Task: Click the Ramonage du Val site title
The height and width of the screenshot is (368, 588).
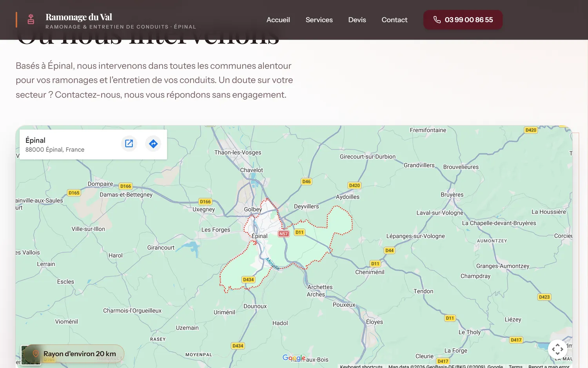Action: [79, 17]
